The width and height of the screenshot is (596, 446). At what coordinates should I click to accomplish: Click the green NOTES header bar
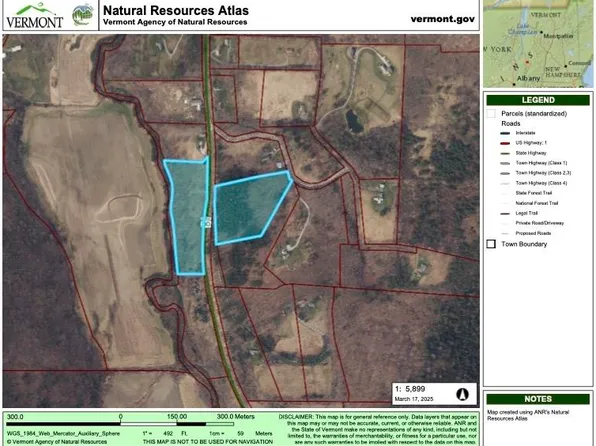click(x=538, y=399)
